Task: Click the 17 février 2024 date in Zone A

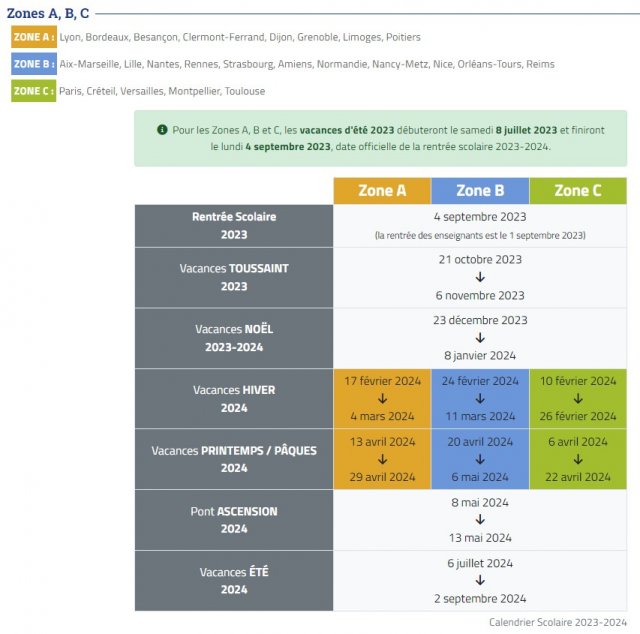Action: click(382, 381)
